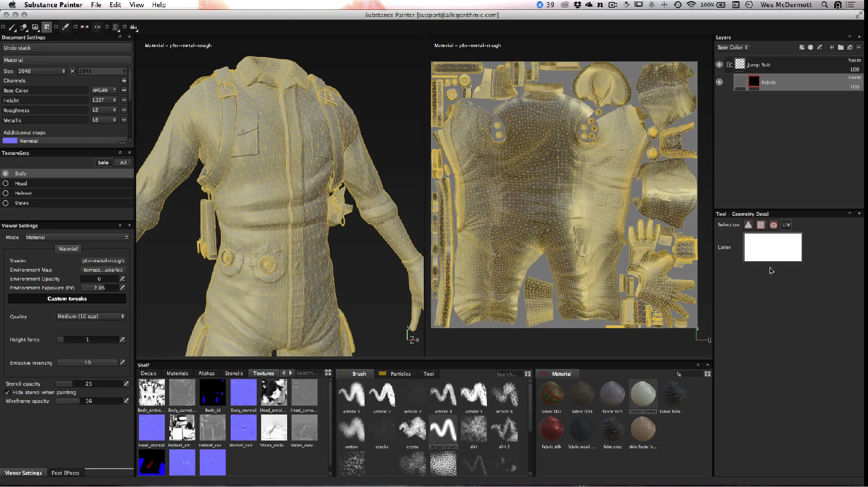Click the Solo button in TextureSets
The image size is (868, 487).
103,163
